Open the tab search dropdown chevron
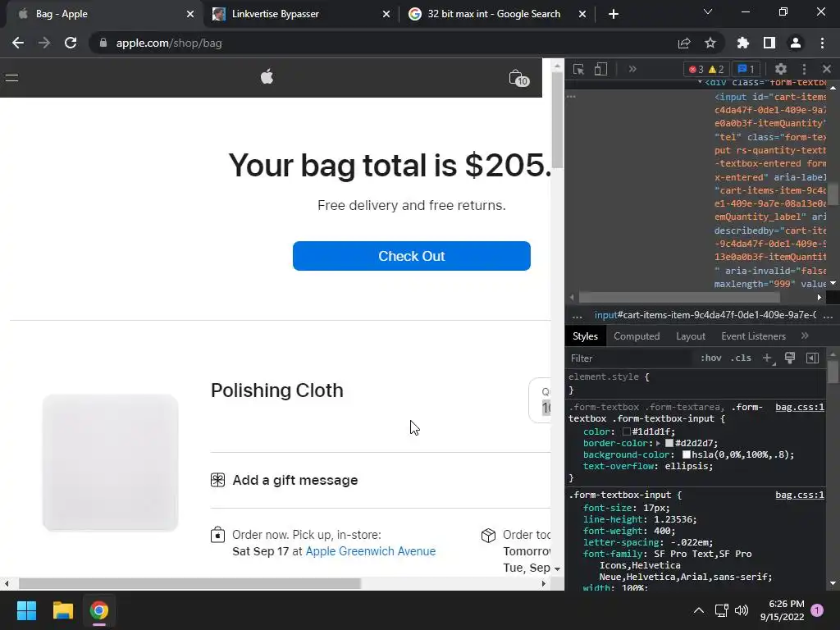840x630 pixels. tap(708, 11)
